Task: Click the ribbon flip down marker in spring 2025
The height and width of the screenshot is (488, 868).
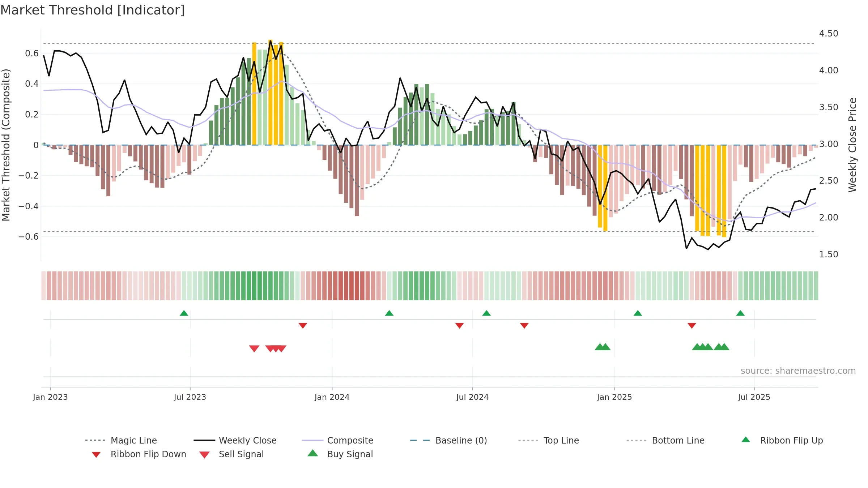Action: tap(692, 326)
